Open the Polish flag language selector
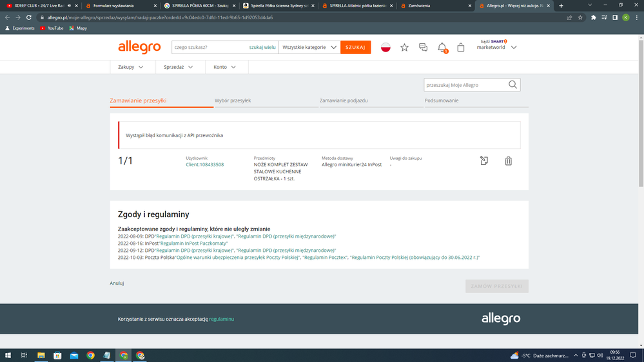Viewport: 644px width, 362px height. [x=385, y=47]
